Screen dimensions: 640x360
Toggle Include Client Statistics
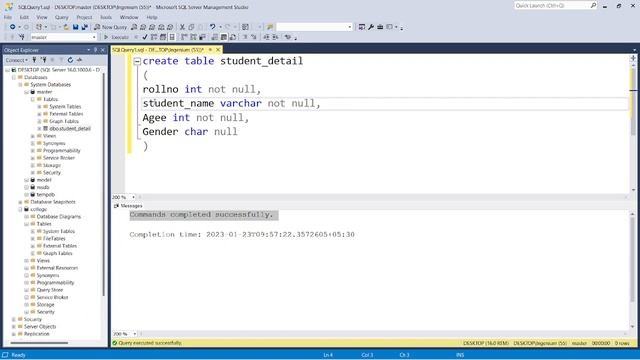tap(202, 37)
